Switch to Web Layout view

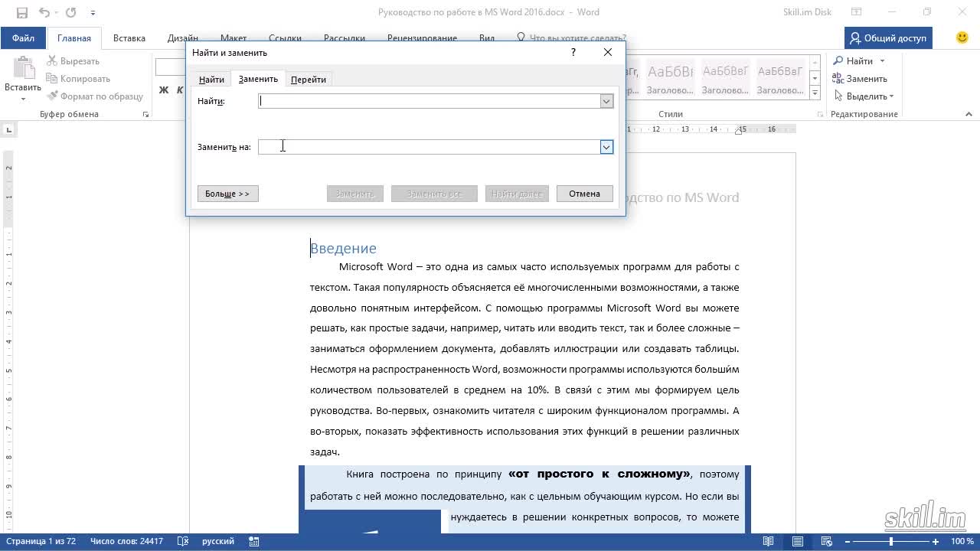coord(827,542)
